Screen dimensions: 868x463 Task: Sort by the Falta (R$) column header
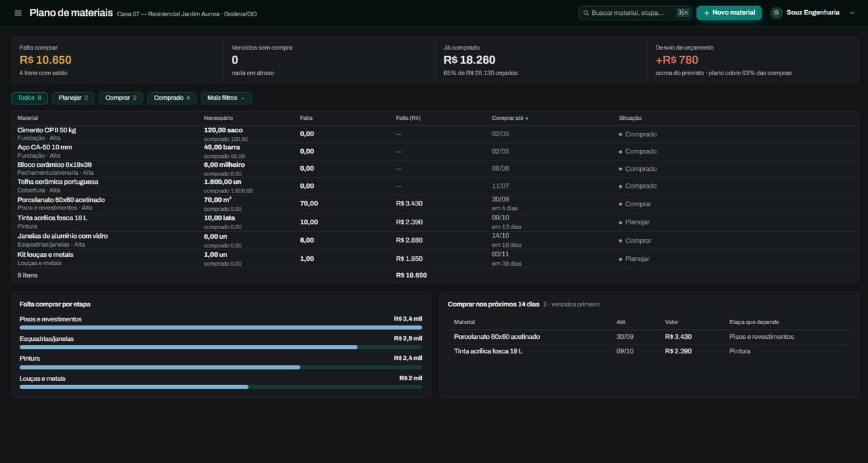(x=408, y=118)
